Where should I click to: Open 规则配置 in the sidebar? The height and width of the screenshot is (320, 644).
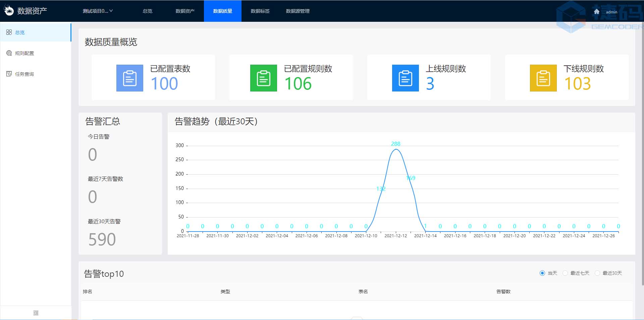(36, 53)
